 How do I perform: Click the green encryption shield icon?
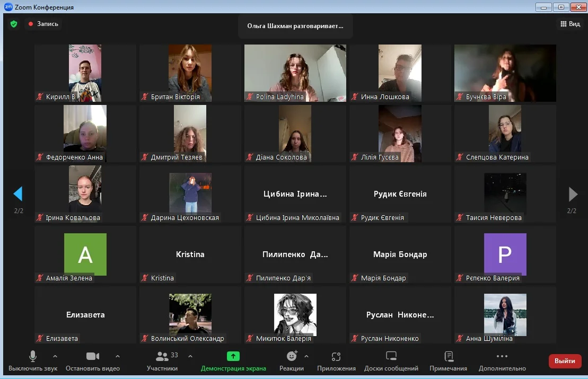[x=14, y=24]
